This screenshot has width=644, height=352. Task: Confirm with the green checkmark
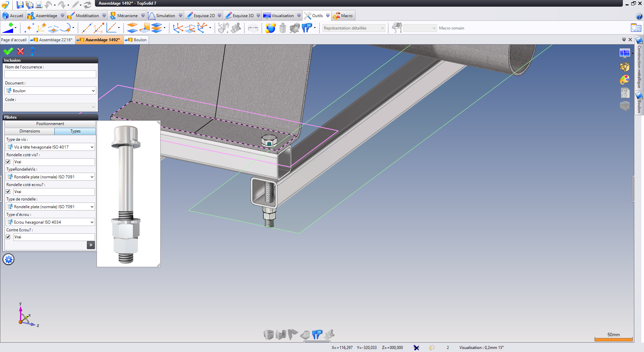(8, 51)
